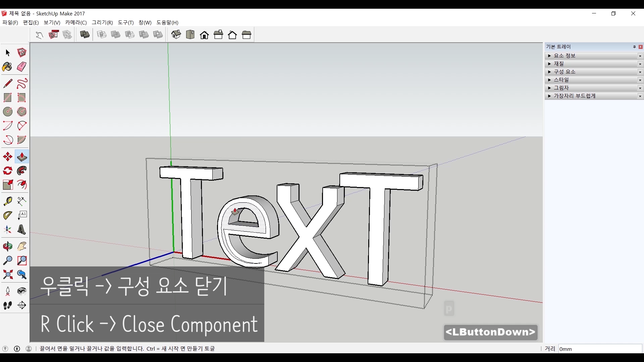Close the 스타일 panel with its X
Screen dimensions: 644x362
(x=640, y=80)
